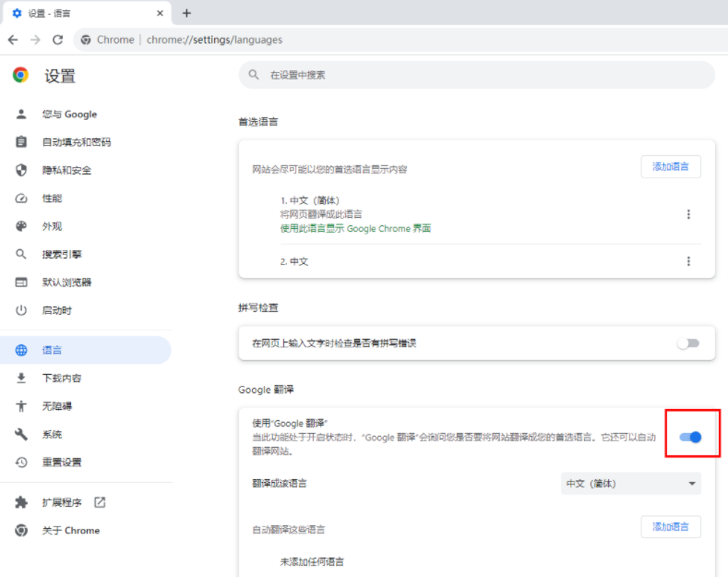The height and width of the screenshot is (577, 728).
Task: Click the 1. 中文（简体）language row text
Action: point(310,200)
